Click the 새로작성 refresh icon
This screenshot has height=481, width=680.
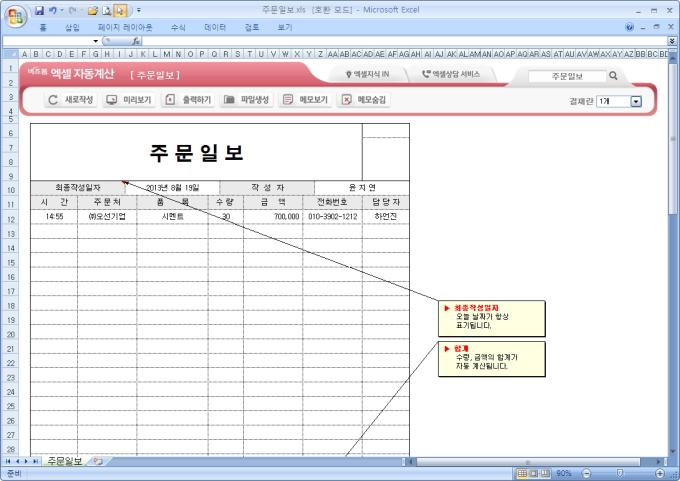pyautogui.click(x=53, y=100)
